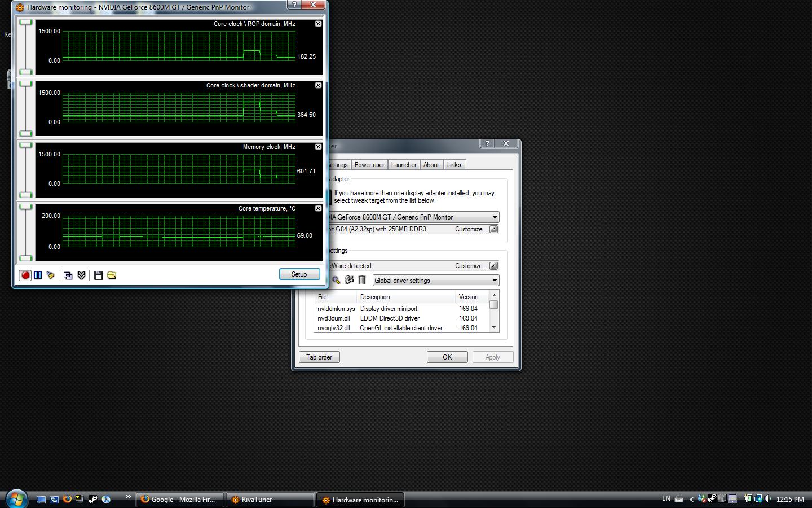Launch Steam from quick launch
The height and width of the screenshot is (508, 812).
point(93,500)
